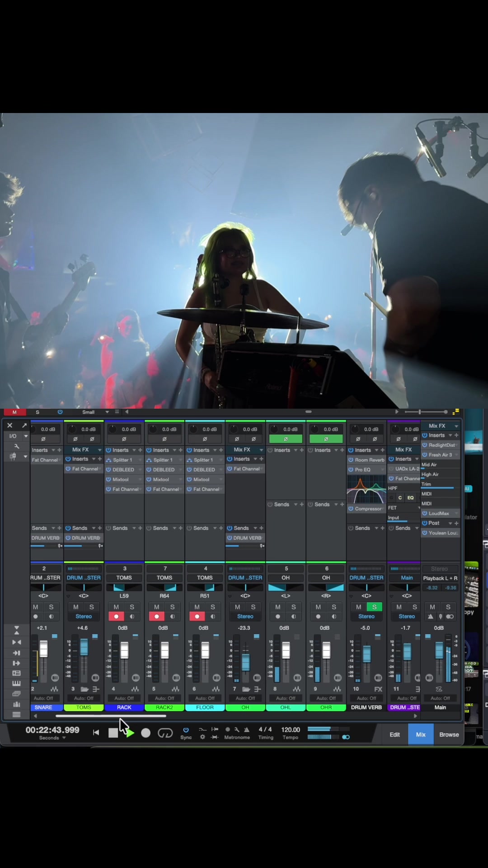This screenshot has height=868, width=488.
Task: Mute the SNARE channel
Action: [x=36, y=607]
